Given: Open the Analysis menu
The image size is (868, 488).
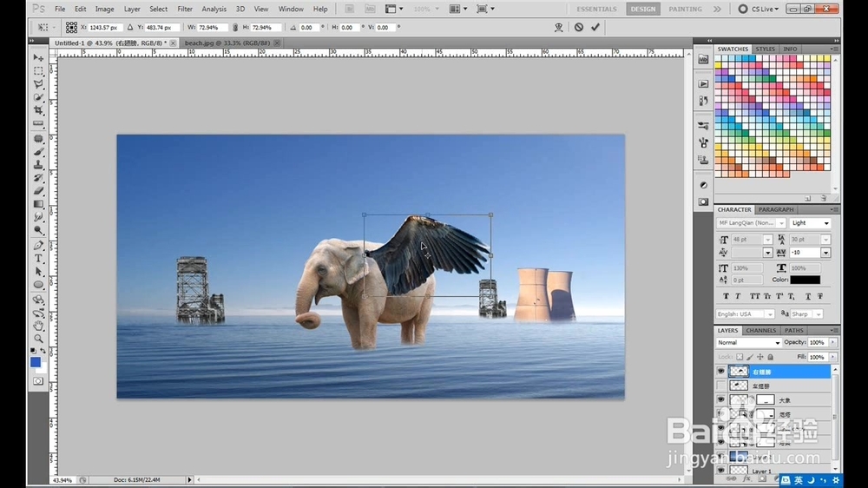Looking at the screenshot, I should coord(214,9).
